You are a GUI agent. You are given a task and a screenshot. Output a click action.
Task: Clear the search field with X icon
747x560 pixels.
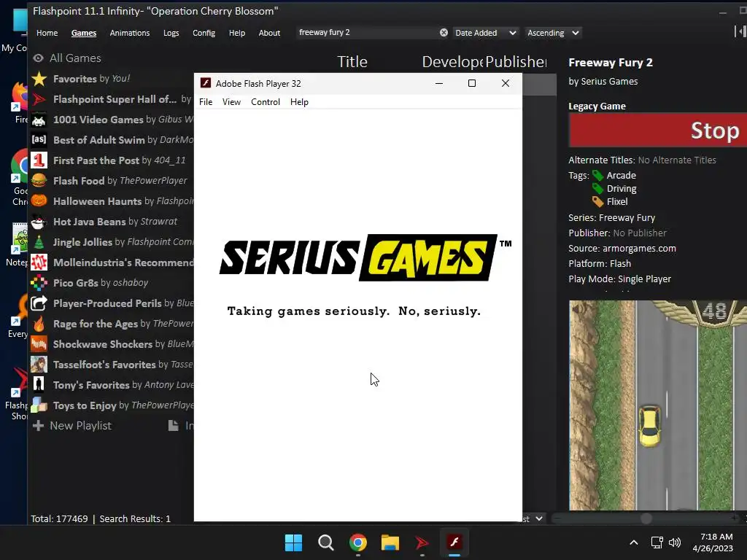coord(444,32)
